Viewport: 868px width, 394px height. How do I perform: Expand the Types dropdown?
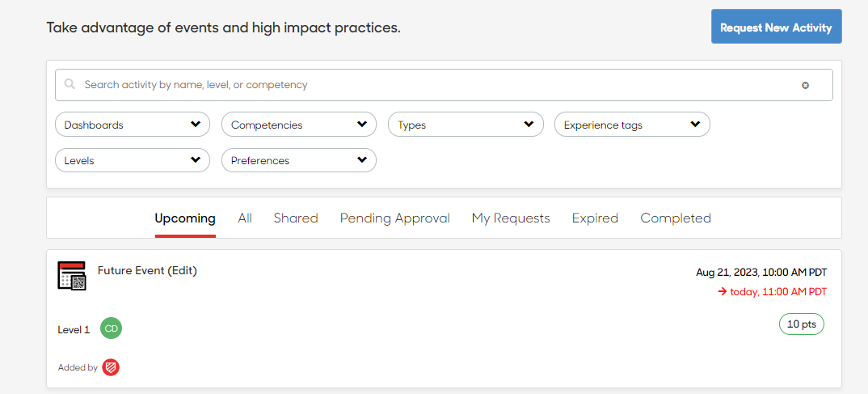pos(466,125)
